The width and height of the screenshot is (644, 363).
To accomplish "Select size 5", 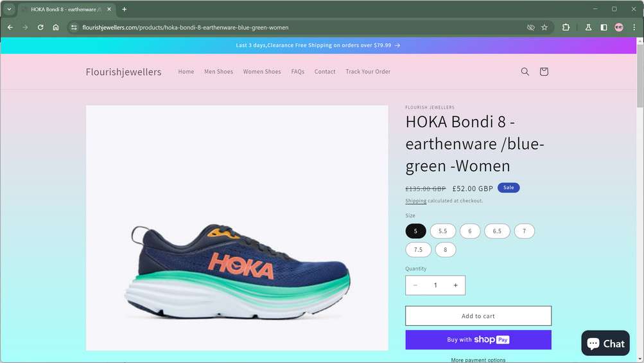I will pyautogui.click(x=415, y=231).
